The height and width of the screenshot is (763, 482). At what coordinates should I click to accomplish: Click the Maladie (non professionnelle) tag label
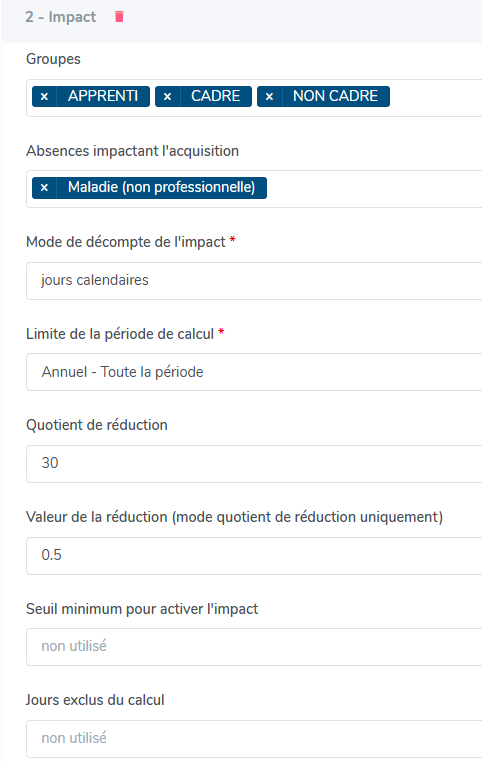click(x=161, y=187)
